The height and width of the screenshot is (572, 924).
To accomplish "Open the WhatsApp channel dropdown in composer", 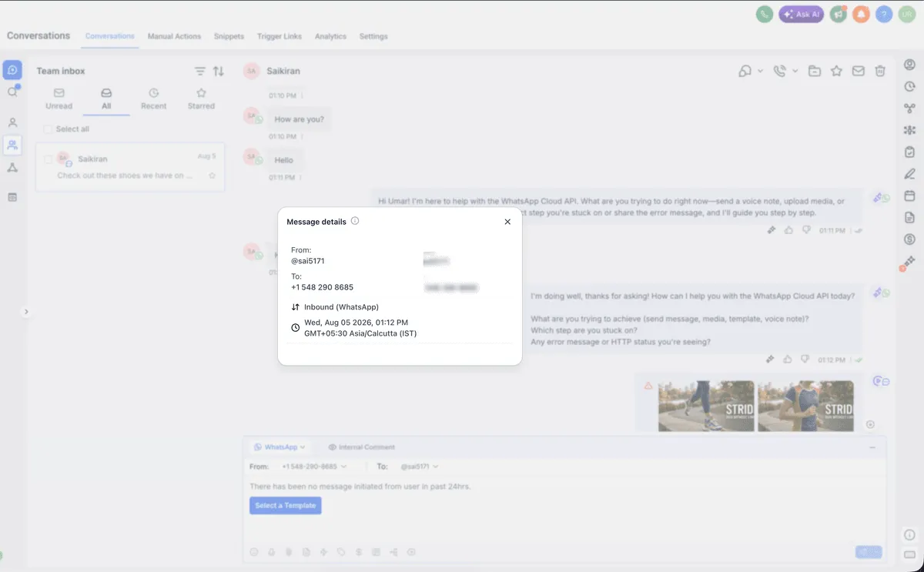I will (280, 447).
